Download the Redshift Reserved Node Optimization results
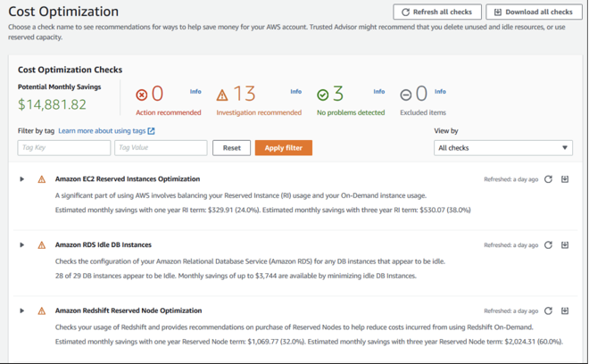The image size is (589, 364). pyautogui.click(x=565, y=311)
